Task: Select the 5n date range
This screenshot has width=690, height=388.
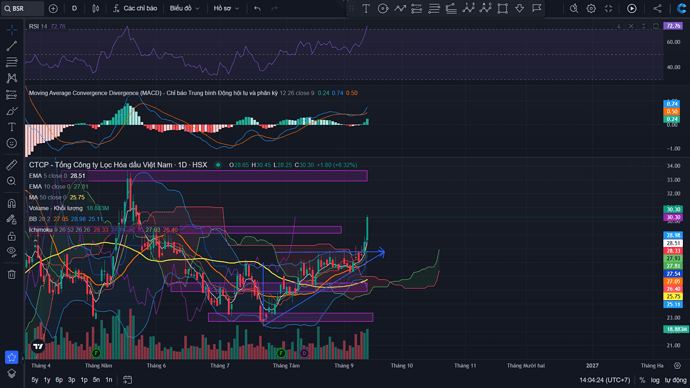Action: (96, 380)
